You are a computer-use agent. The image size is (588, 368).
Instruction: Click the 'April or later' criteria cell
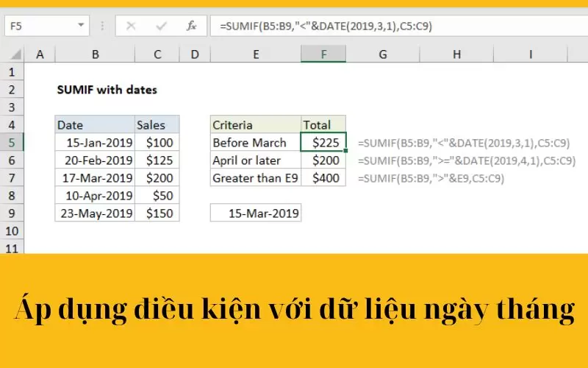256,160
